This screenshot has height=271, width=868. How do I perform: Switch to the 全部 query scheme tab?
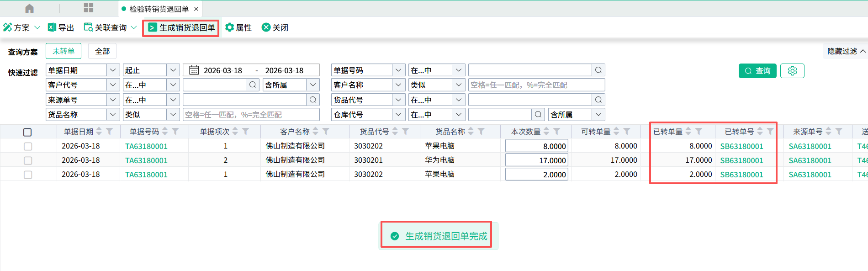tap(102, 51)
